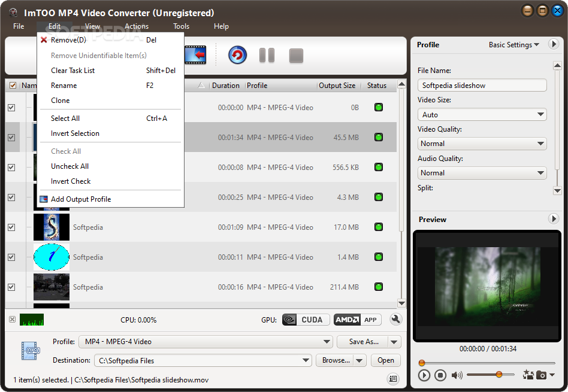Click the Stop toolbar button
568x392 pixels.
click(x=296, y=56)
